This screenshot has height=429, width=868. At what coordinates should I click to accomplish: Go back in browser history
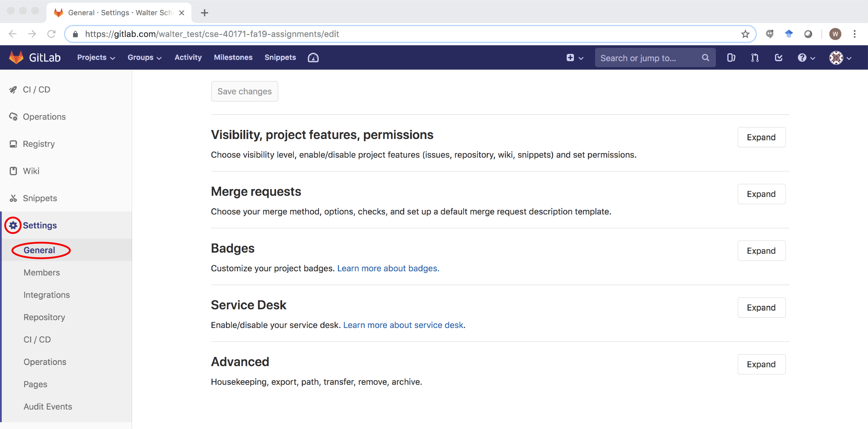point(13,34)
